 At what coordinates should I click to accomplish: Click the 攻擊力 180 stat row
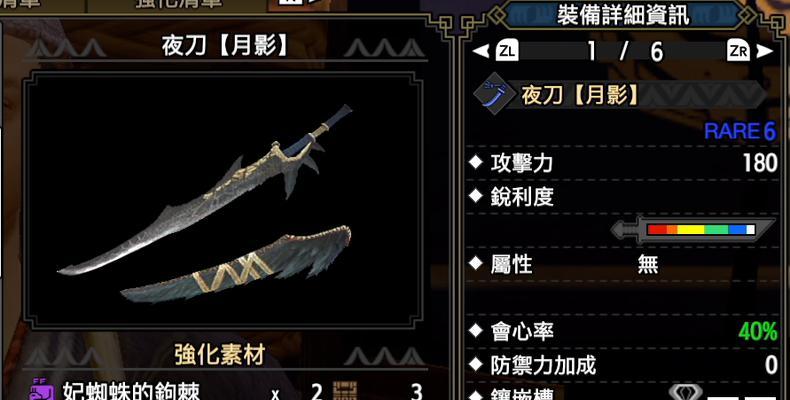point(623,163)
